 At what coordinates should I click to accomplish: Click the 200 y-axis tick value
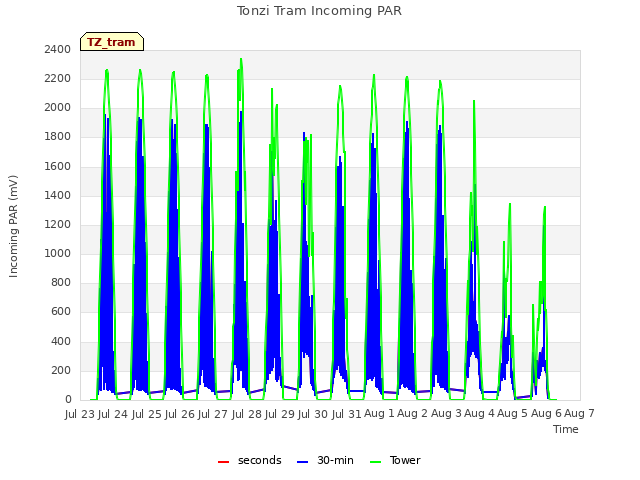[61, 371]
